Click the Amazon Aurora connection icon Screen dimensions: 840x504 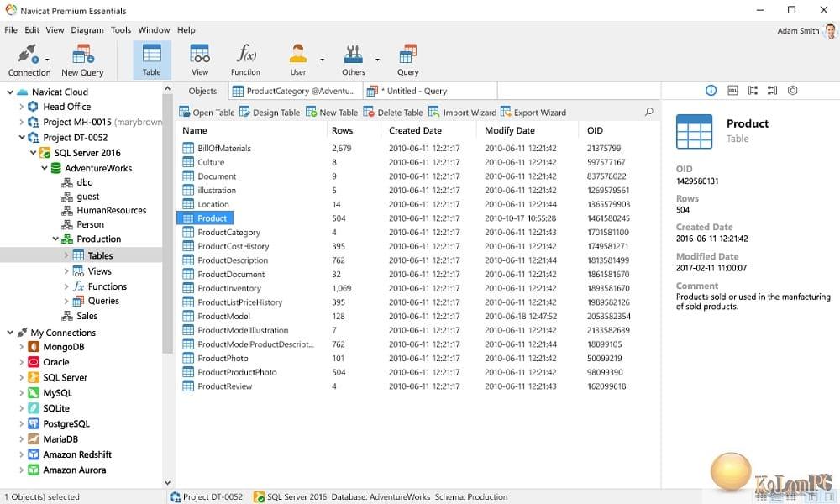pyautogui.click(x=34, y=470)
